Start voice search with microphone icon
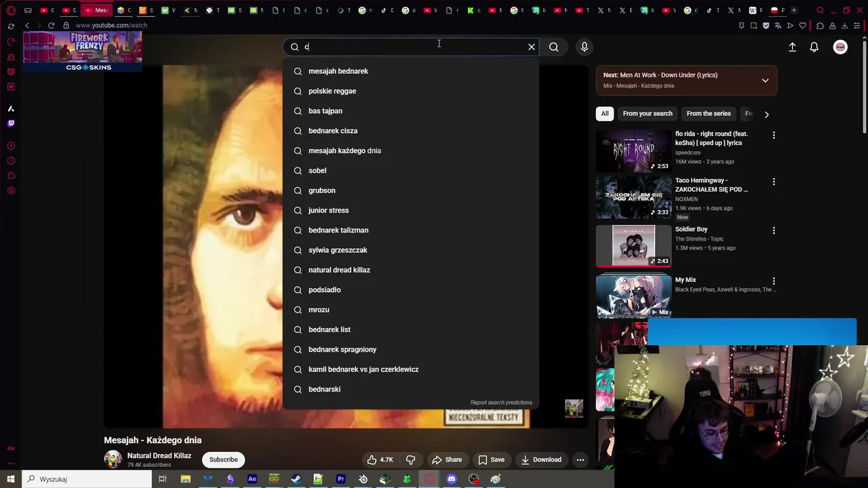 (x=585, y=47)
